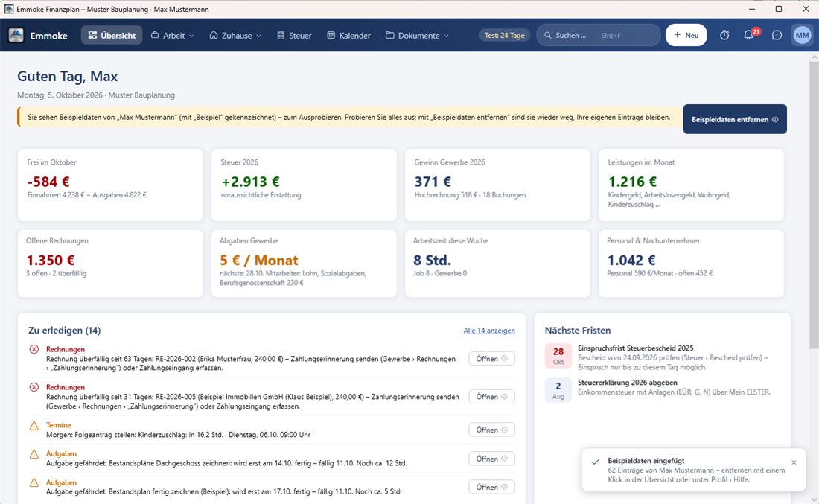Click the magnifier icon in the search box
Viewport: 819px width, 504px height.
point(548,35)
